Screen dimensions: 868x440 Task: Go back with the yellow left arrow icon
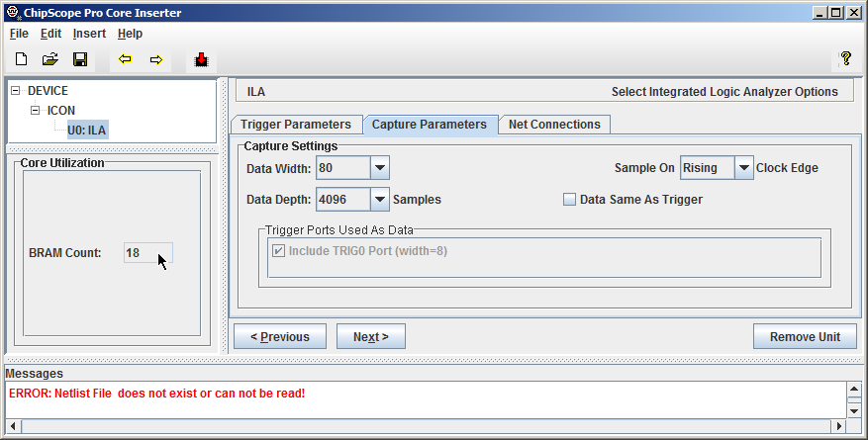click(x=125, y=59)
